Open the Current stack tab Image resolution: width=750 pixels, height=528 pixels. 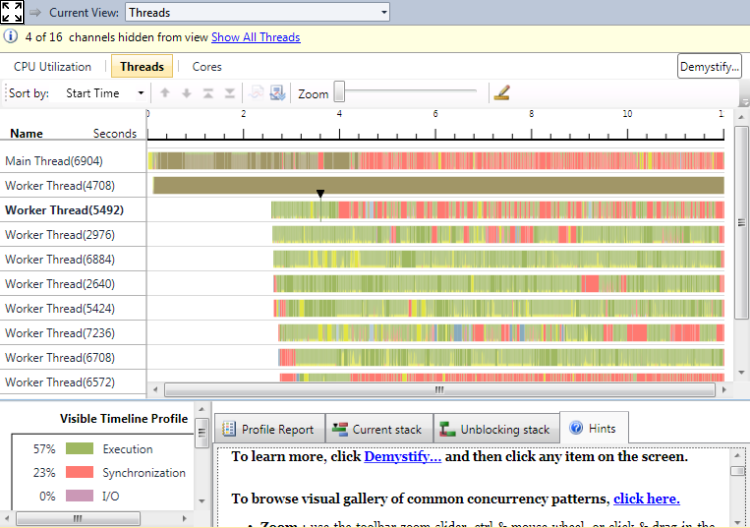[379, 429]
